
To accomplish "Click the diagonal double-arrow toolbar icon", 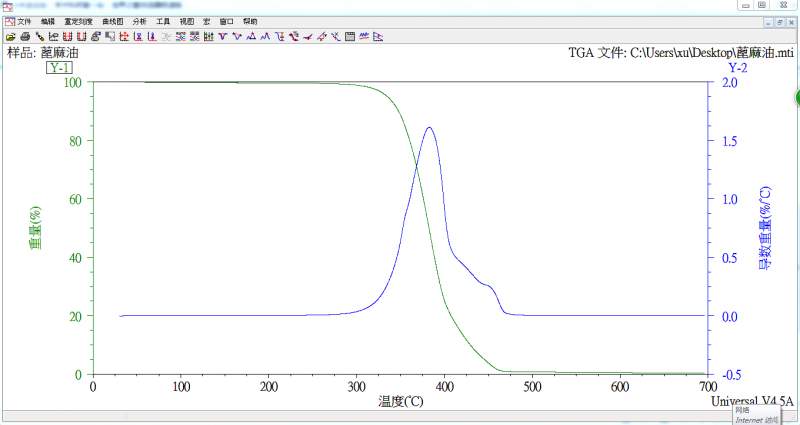I will [x=321, y=37].
